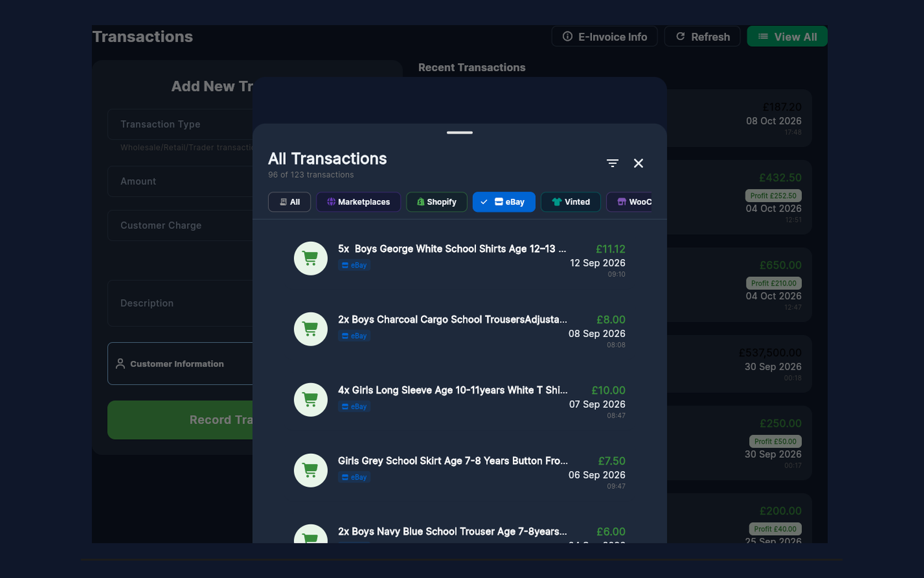
Task: Click the £11.12 amount
Action: (610, 249)
